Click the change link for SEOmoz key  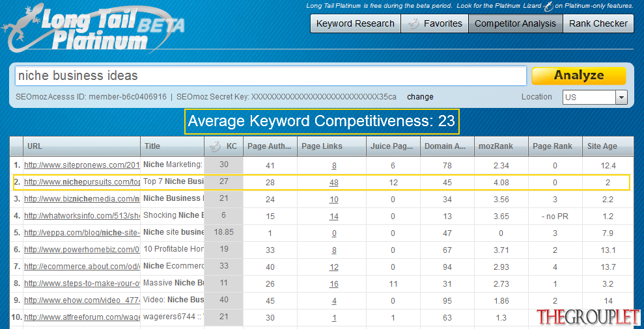(420, 97)
